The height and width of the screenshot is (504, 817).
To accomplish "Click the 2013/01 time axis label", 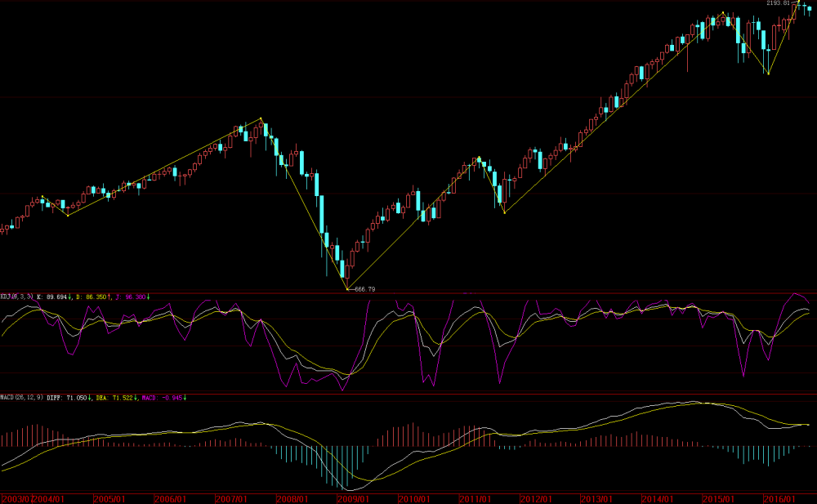I will pos(597,498).
